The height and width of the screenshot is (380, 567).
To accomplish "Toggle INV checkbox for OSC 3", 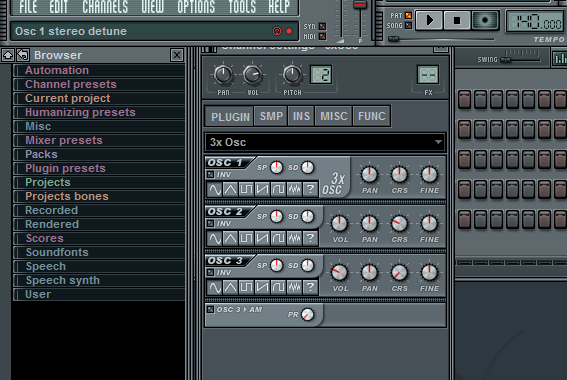I will pos(210,273).
